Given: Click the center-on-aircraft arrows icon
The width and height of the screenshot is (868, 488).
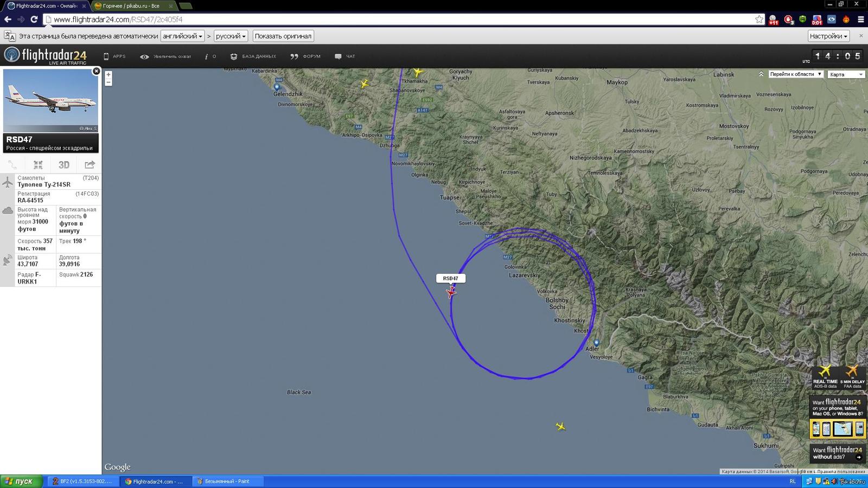Looking at the screenshot, I should [38, 165].
